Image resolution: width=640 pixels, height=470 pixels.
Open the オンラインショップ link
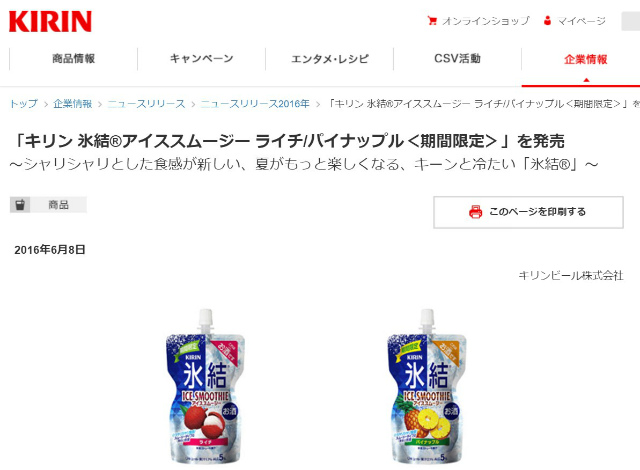click(486, 21)
